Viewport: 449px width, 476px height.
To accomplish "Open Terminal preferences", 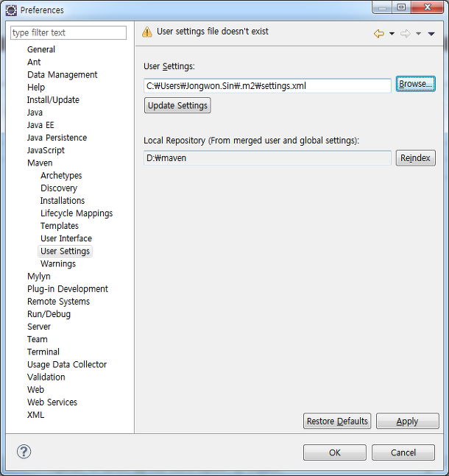I will point(43,352).
